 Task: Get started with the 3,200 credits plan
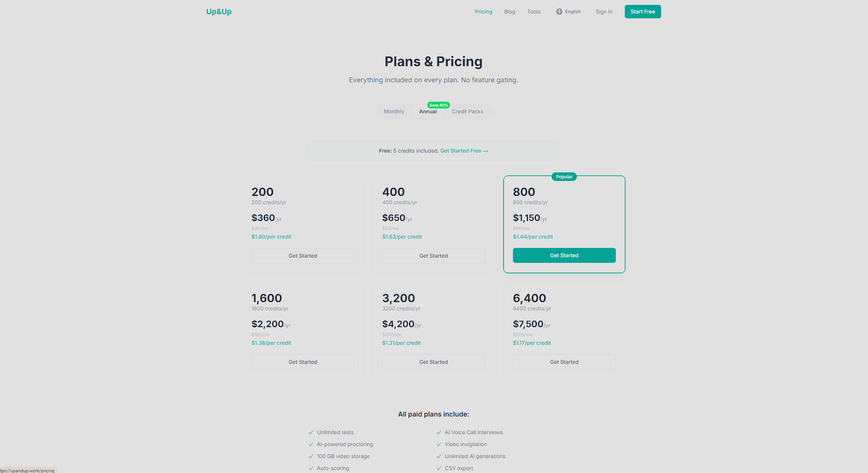[x=433, y=362]
